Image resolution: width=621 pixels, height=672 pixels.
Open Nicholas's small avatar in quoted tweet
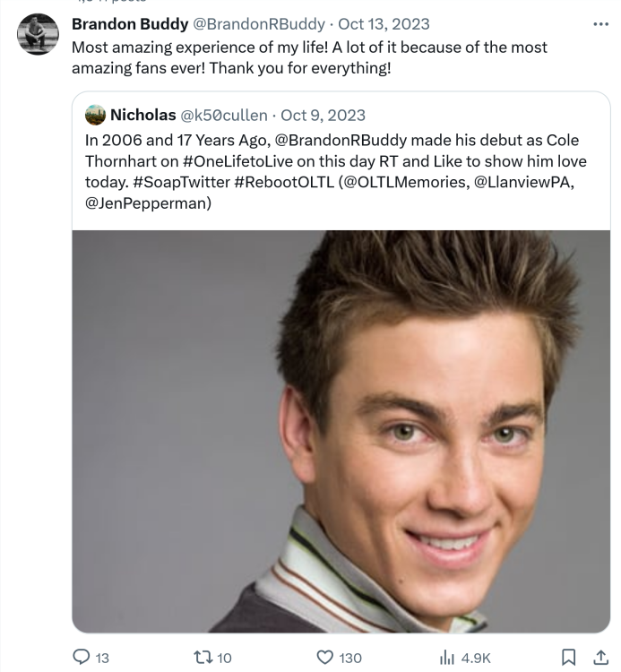(95, 115)
